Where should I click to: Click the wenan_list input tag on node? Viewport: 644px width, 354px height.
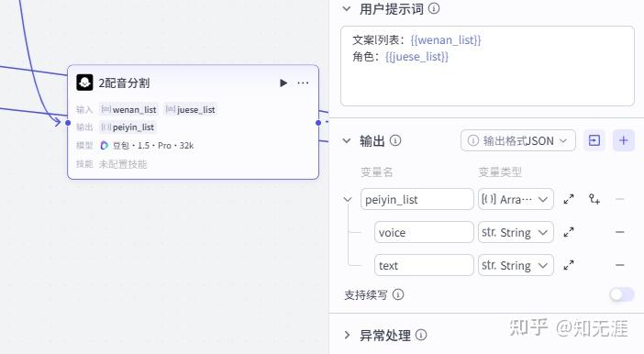tap(129, 110)
